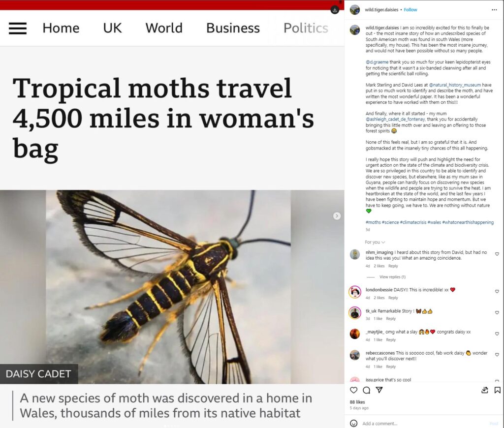Expand the "For you" comment sort dropdown
Screen dimensions: 504x428
point(375,242)
